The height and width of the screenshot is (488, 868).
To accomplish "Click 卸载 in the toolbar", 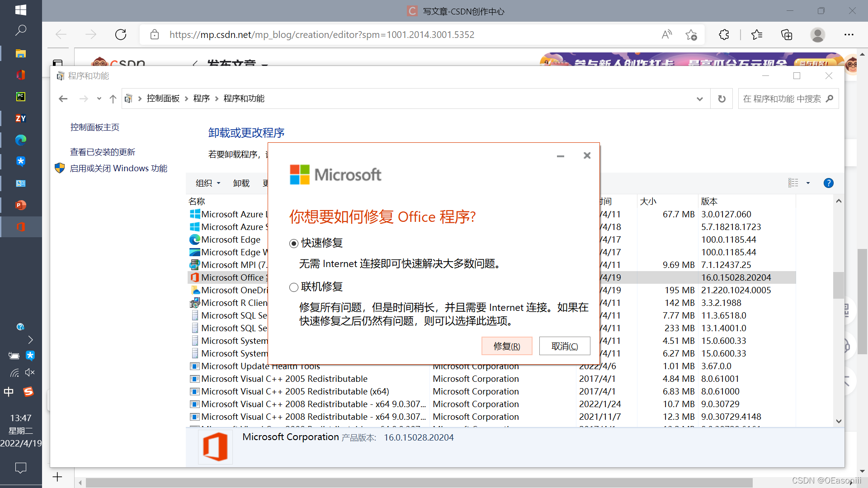I will click(241, 183).
